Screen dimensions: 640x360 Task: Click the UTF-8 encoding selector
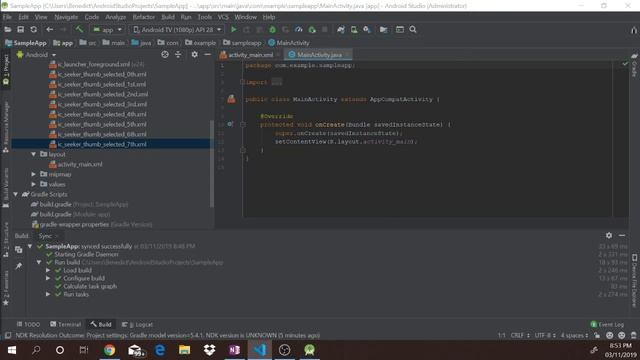(x=545, y=335)
